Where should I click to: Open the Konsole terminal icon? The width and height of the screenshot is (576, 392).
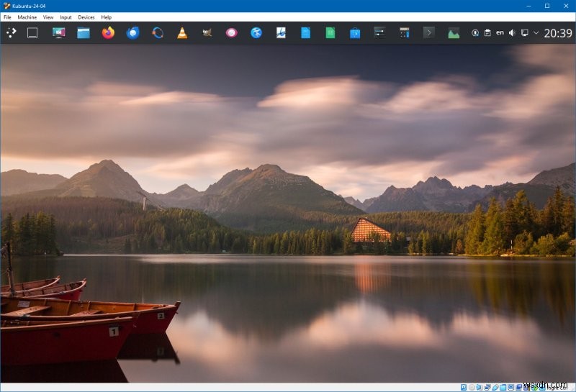click(x=428, y=32)
